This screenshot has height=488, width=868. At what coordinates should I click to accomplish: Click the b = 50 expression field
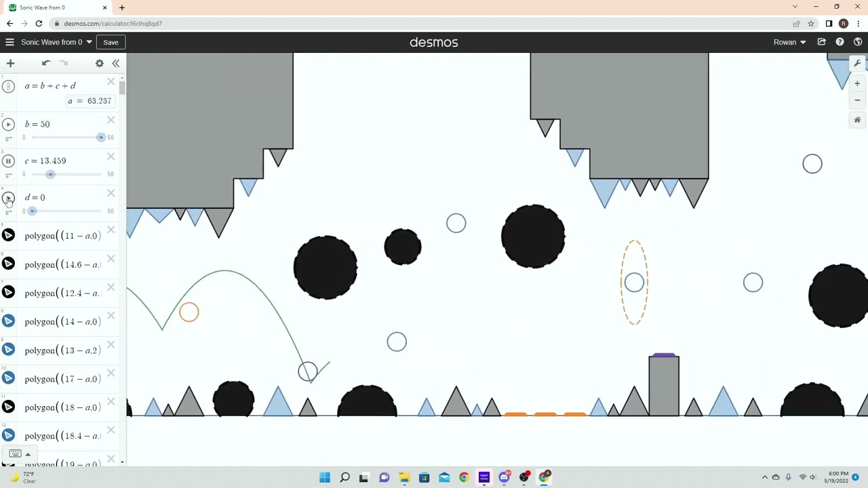click(37, 124)
